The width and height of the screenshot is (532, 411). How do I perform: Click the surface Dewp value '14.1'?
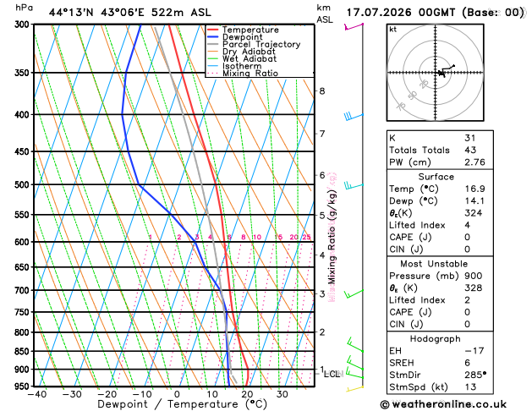click(x=474, y=201)
